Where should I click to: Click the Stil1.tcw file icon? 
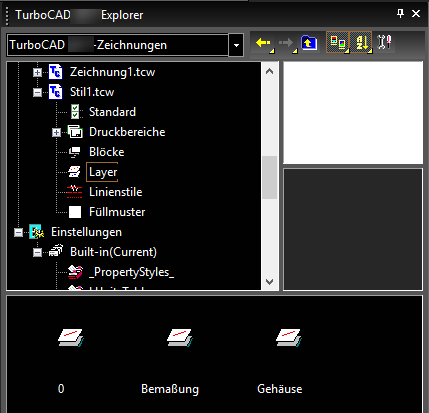pyautogui.click(x=55, y=92)
